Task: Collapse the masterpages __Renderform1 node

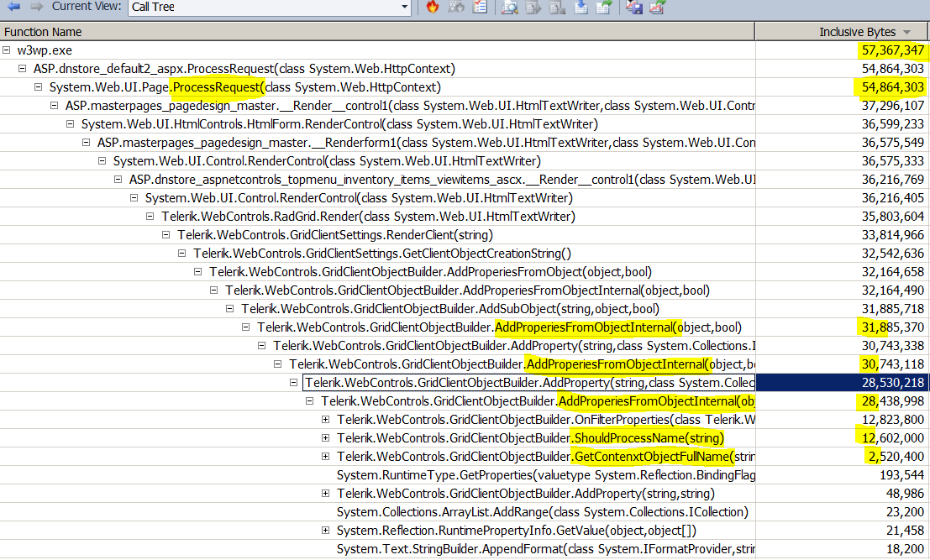Action: coord(87,142)
